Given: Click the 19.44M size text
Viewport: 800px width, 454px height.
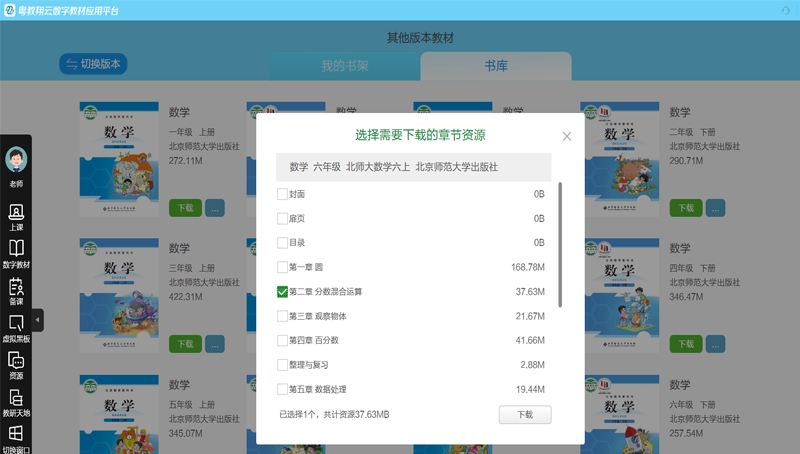Looking at the screenshot, I should pos(530,389).
